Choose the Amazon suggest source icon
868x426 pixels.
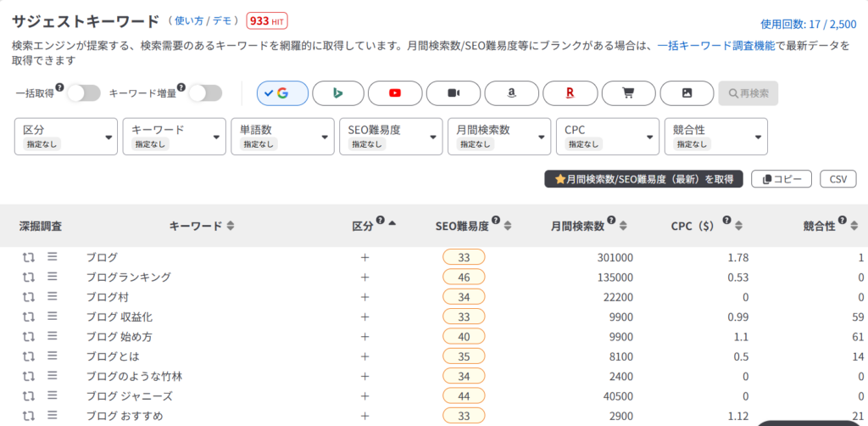pyautogui.click(x=511, y=93)
